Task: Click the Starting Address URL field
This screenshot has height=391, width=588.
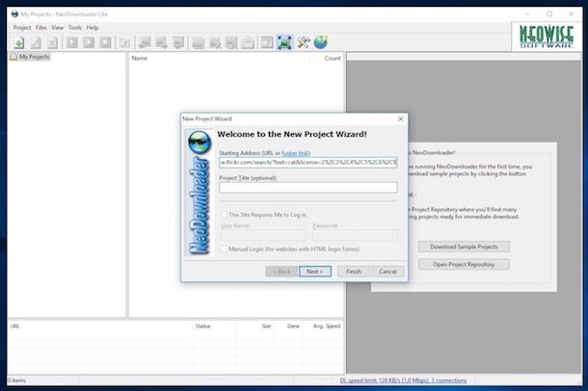Action: click(307, 163)
